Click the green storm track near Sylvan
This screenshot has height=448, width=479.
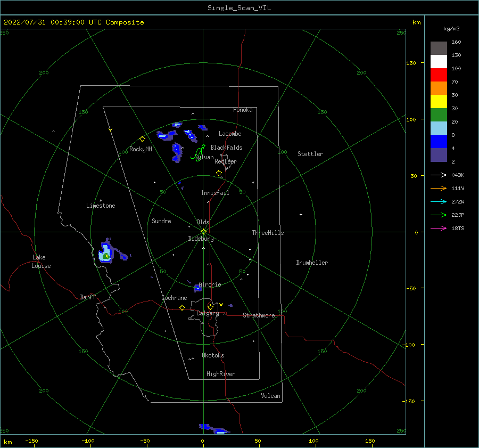point(199,152)
